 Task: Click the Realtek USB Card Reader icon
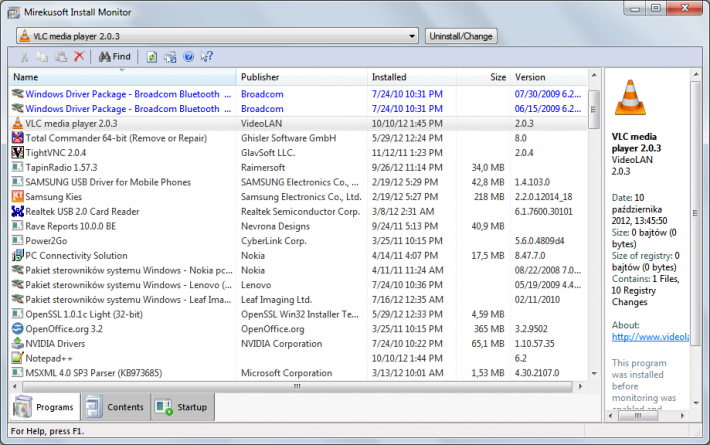point(17,211)
